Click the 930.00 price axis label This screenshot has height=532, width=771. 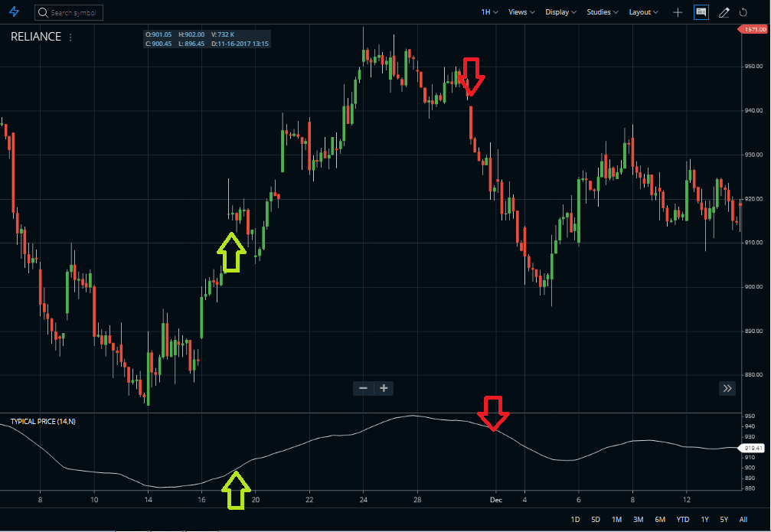coord(753,155)
